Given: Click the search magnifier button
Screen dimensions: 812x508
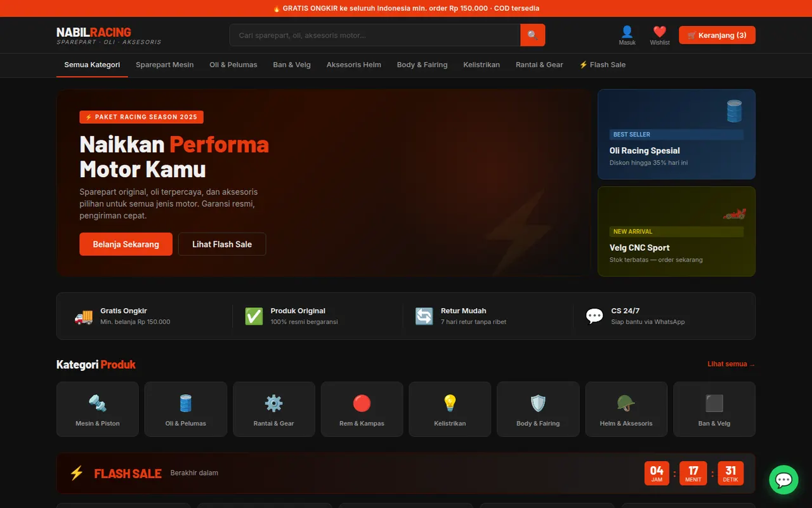Looking at the screenshot, I should click(532, 35).
